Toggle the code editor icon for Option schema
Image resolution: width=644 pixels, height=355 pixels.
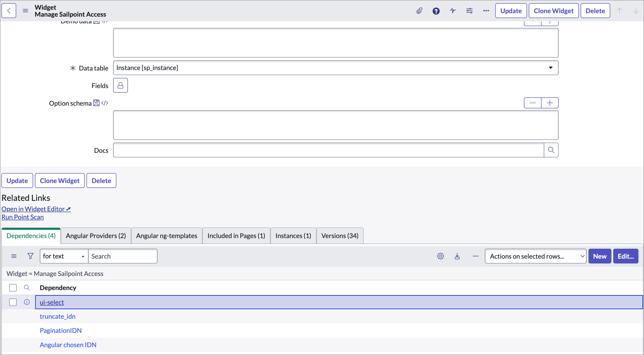click(x=105, y=103)
